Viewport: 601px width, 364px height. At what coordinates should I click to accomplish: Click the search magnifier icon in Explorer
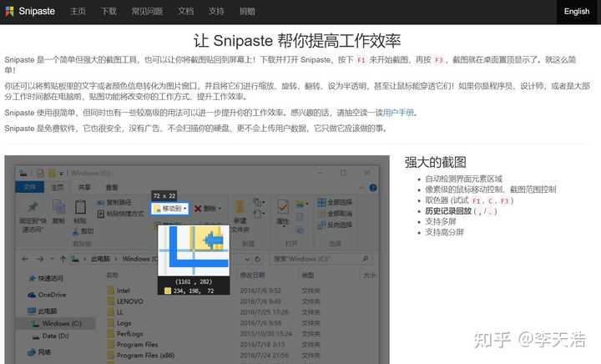(366, 259)
